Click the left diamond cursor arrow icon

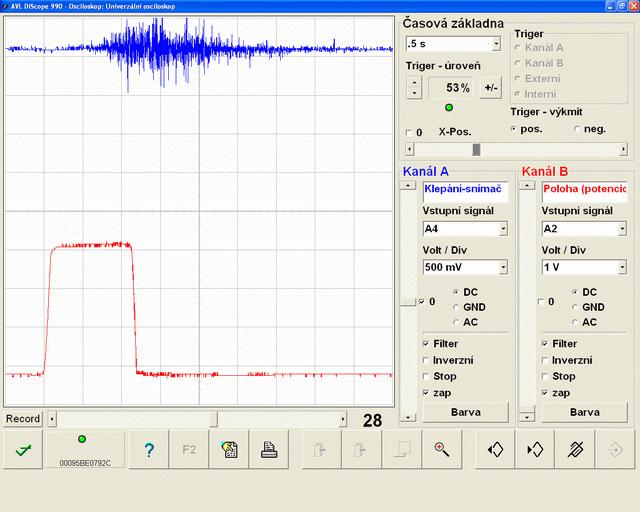tap(495, 450)
